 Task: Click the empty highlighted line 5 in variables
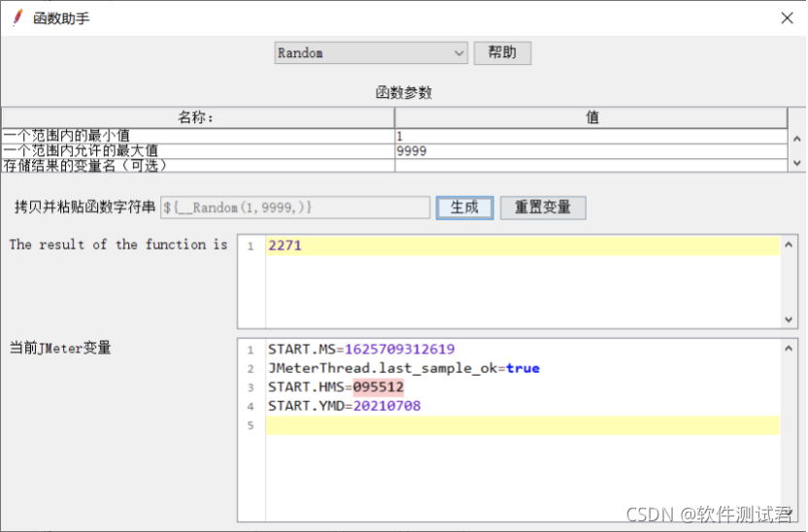522,425
